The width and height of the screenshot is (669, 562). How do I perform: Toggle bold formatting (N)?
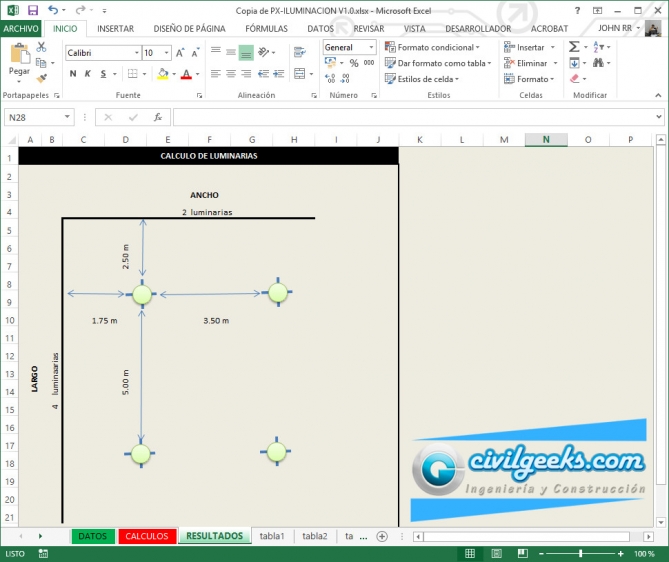73,74
